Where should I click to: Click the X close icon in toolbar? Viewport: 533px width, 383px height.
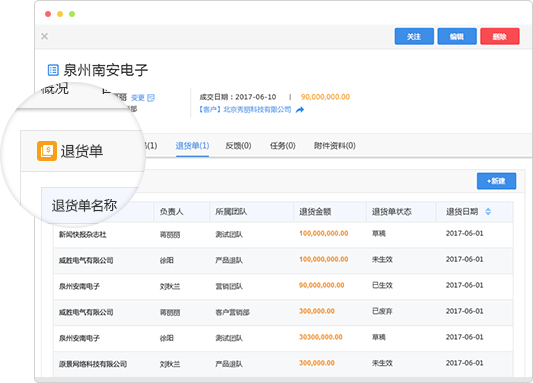coord(45,36)
